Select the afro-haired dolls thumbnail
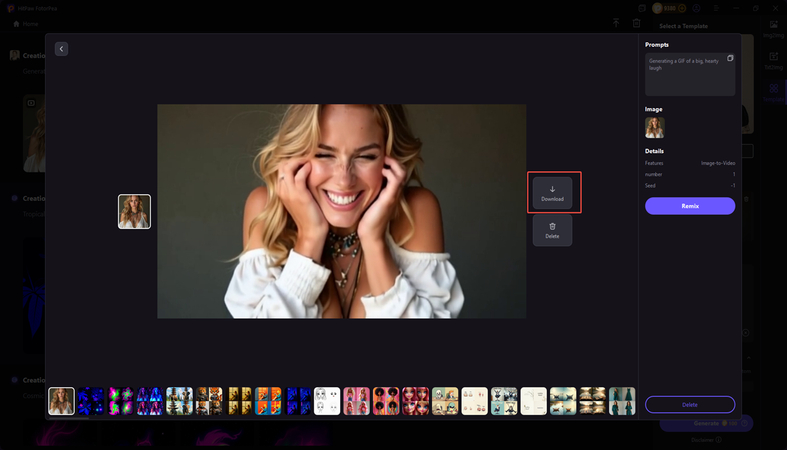The image size is (787, 450). pos(386,401)
